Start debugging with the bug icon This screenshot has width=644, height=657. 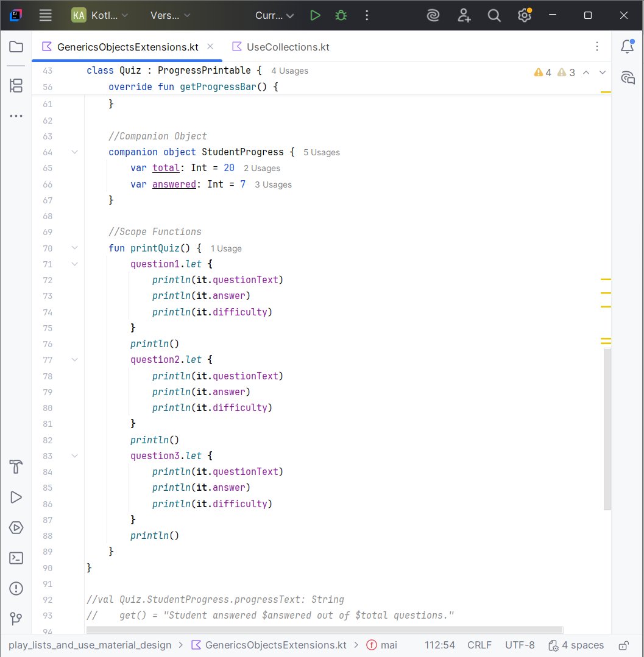tap(341, 15)
